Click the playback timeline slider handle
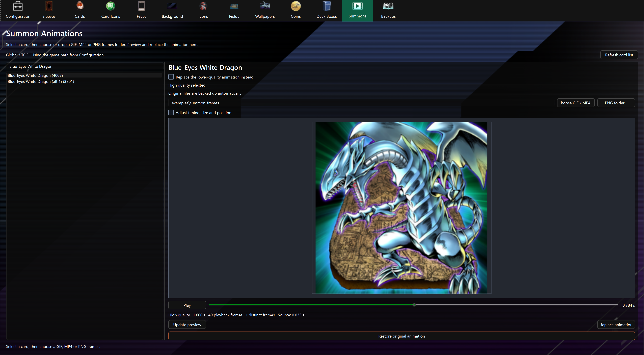This screenshot has height=355, width=644. 414,305
